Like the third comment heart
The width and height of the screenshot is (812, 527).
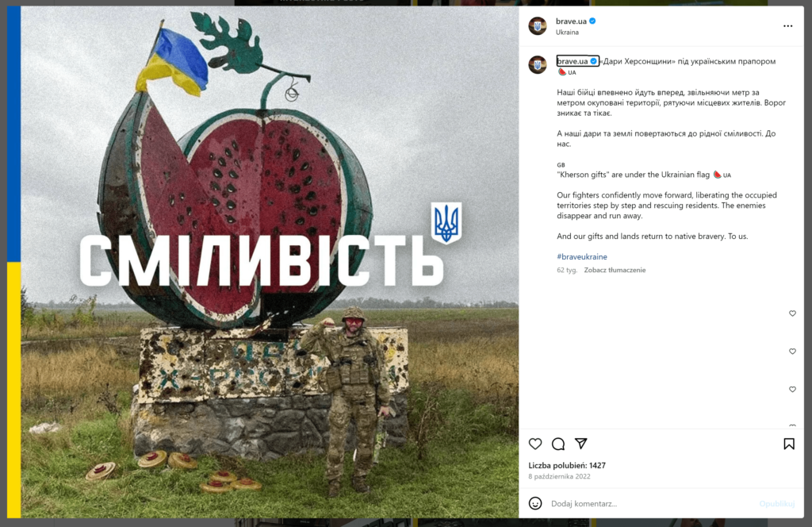click(x=792, y=389)
